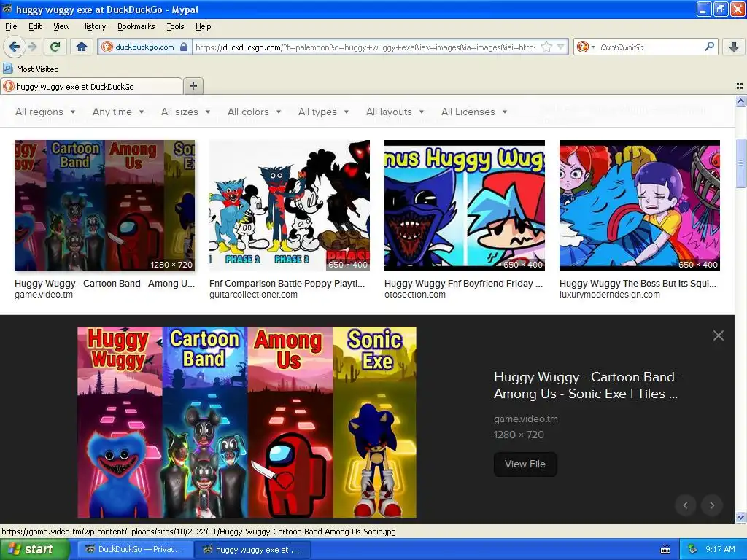
Task: Click the large preview image
Action: coord(247,422)
